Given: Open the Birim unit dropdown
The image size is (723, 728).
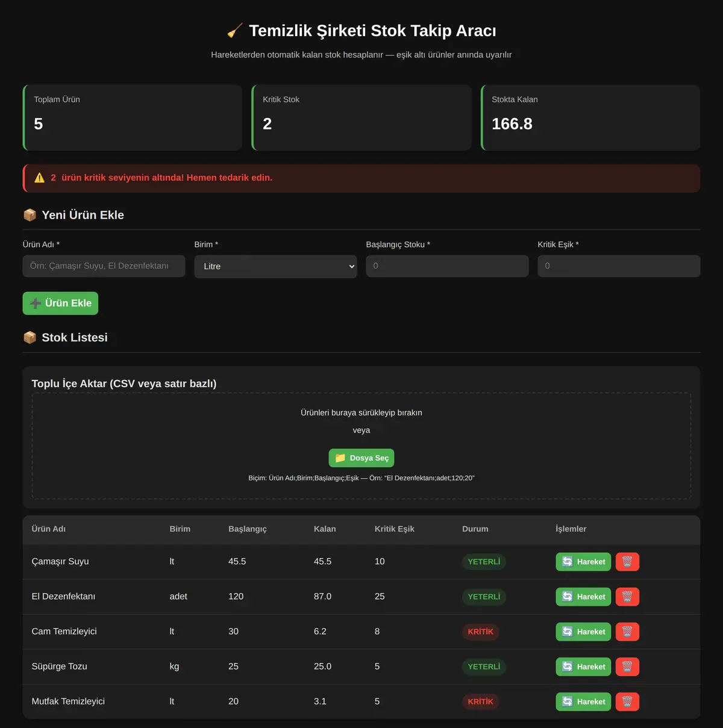Looking at the screenshot, I should click(275, 266).
